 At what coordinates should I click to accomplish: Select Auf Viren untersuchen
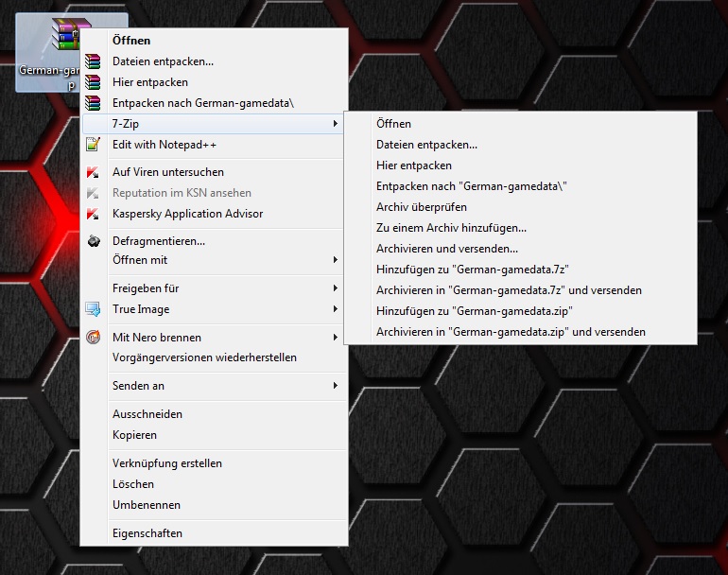214,172
